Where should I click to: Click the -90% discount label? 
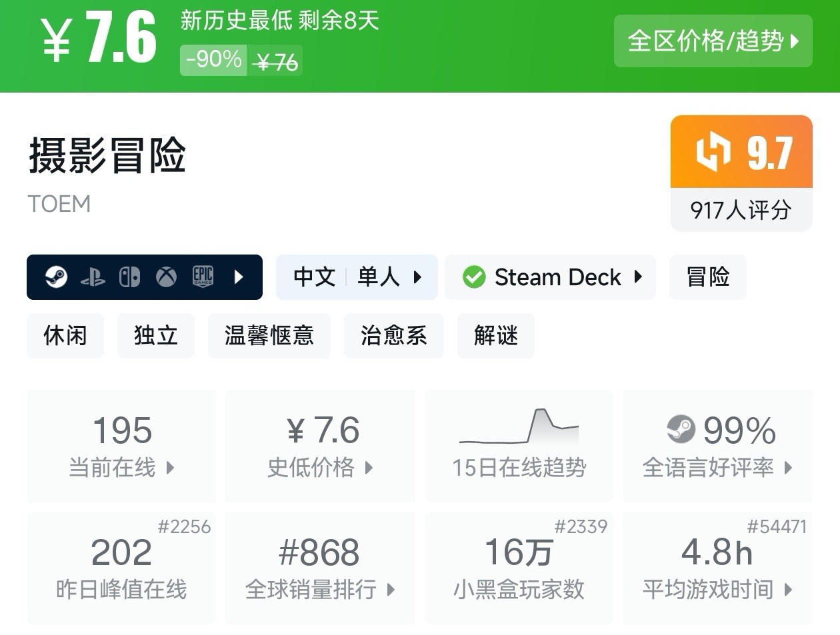213,60
